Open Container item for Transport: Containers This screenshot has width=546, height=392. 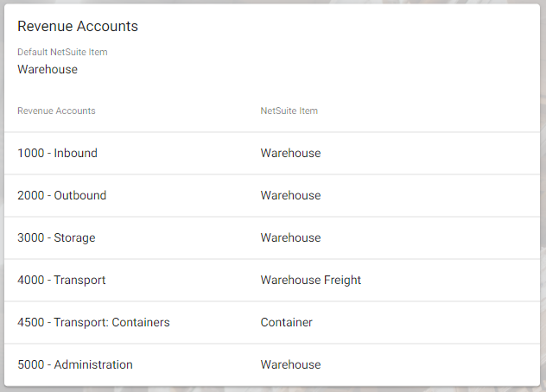(287, 322)
